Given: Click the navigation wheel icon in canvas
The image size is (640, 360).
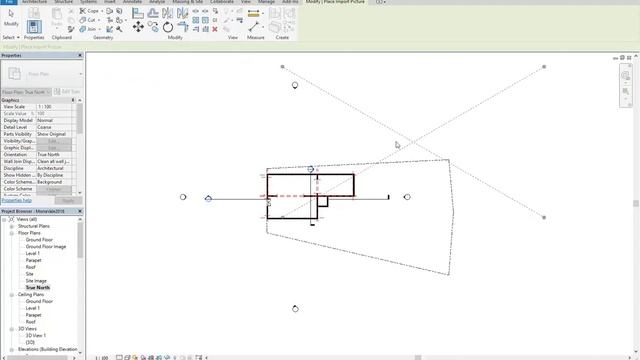Looking at the screenshot, I should tap(625, 76).
